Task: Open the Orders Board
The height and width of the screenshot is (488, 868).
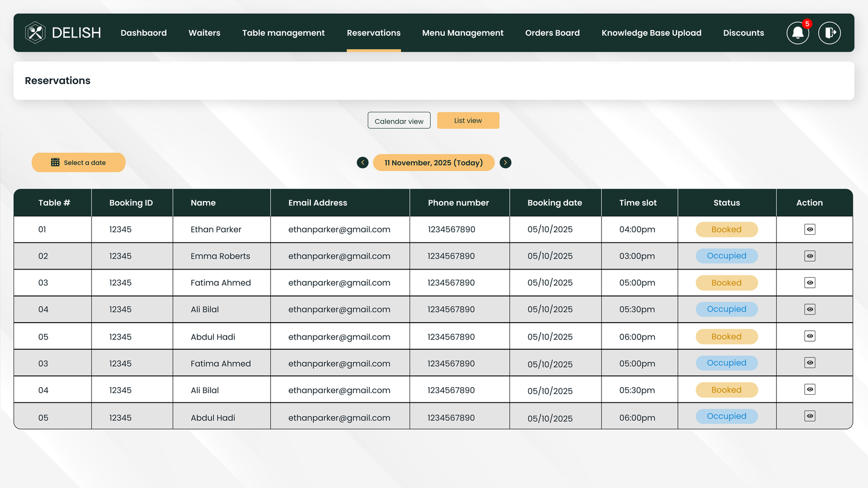Action: point(552,33)
